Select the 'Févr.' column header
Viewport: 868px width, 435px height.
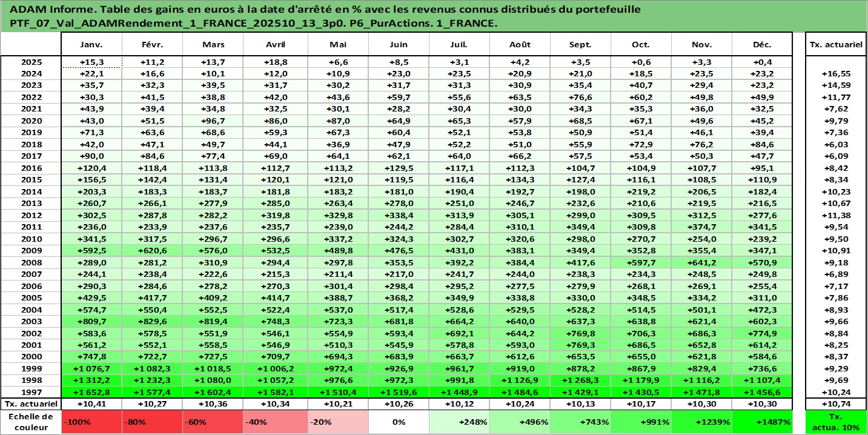[152, 45]
